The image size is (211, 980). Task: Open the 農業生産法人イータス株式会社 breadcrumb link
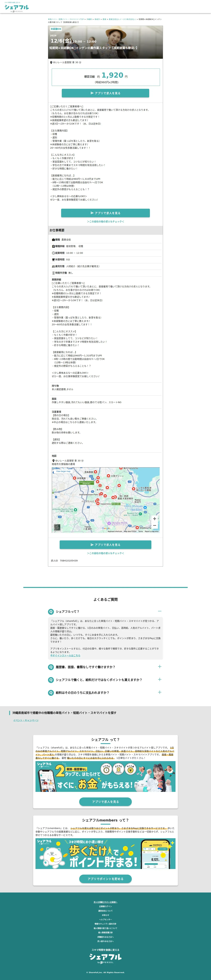122,19
